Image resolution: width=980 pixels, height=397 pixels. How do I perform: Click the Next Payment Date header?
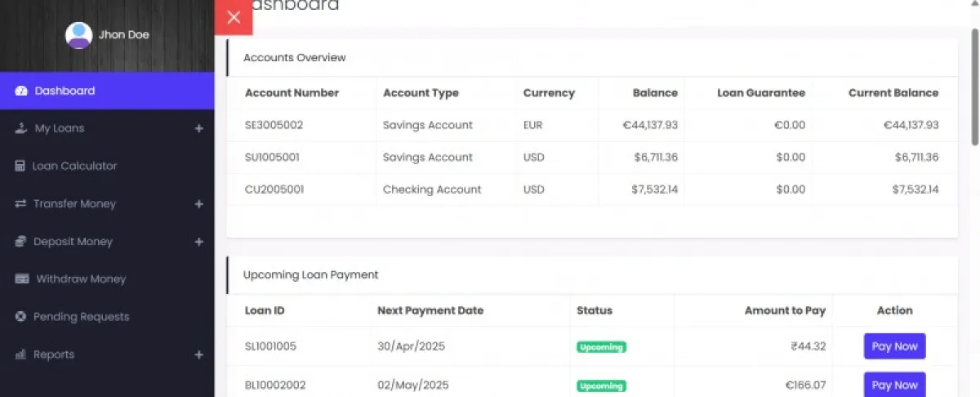[x=430, y=310]
